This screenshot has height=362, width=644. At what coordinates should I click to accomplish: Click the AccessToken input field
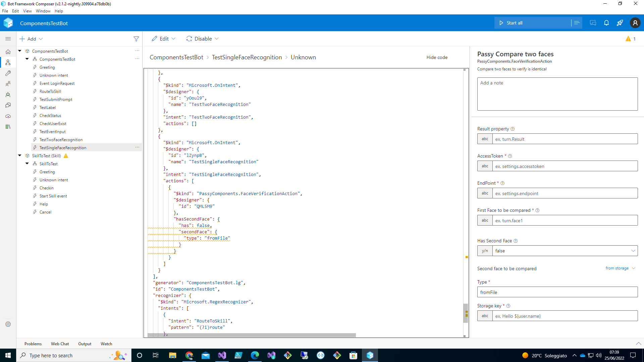coord(565,166)
